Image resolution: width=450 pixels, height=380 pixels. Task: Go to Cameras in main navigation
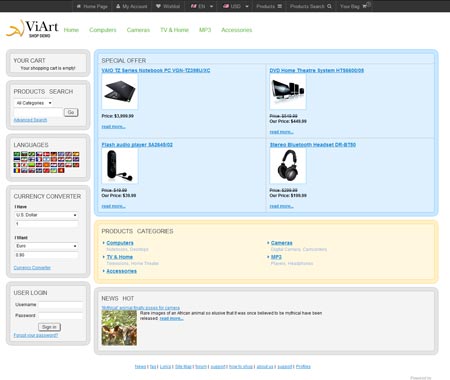(x=138, y=30)
